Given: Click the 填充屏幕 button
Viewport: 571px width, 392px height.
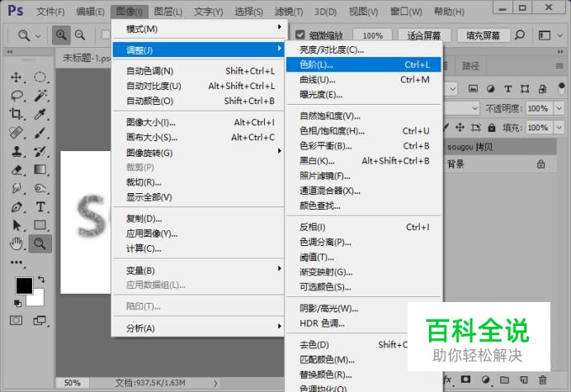Looking at the screenshot, I should (483, 35).
